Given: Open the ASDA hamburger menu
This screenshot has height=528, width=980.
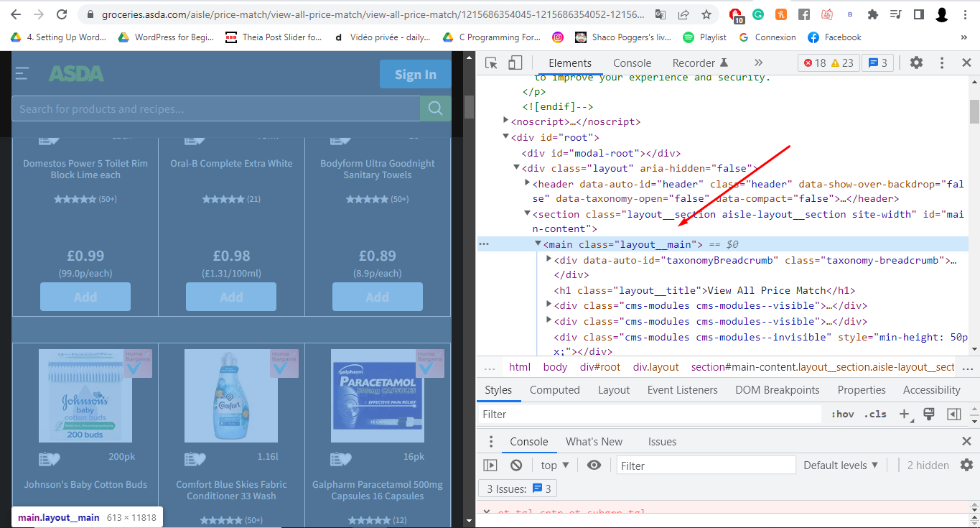Looking at the screenshot, I should tap(22, 73).
